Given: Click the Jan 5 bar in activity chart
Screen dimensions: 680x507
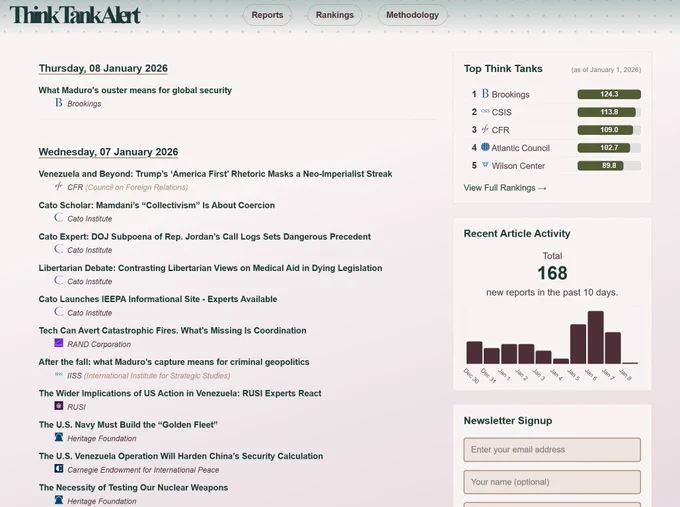Looking at the screenshot, I should coord(578,344).
